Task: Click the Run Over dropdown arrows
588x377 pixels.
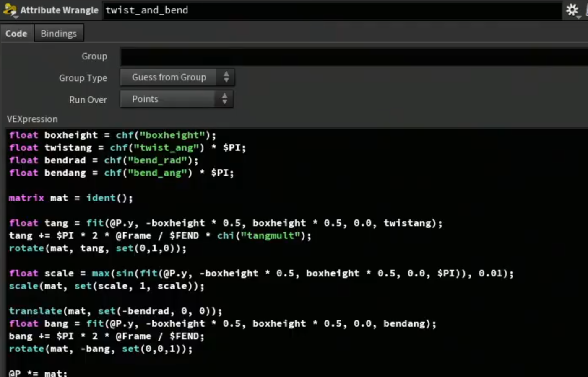Action: tap(224, 99)
